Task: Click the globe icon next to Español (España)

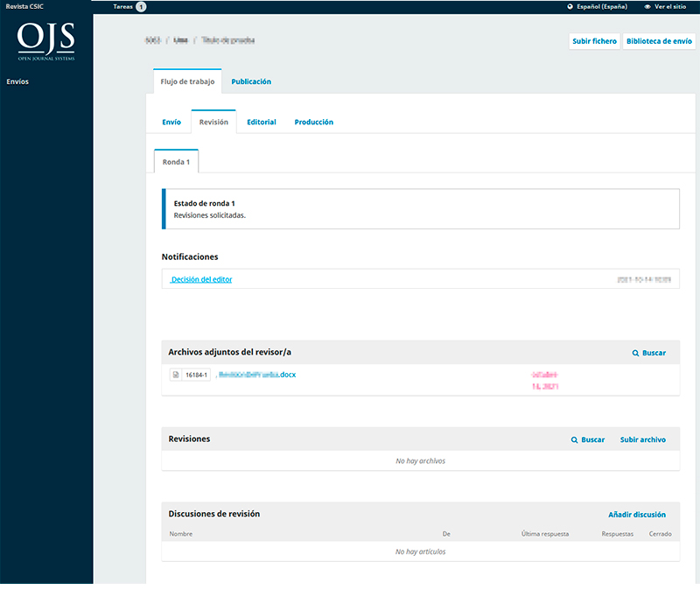Action: point(570,7)
